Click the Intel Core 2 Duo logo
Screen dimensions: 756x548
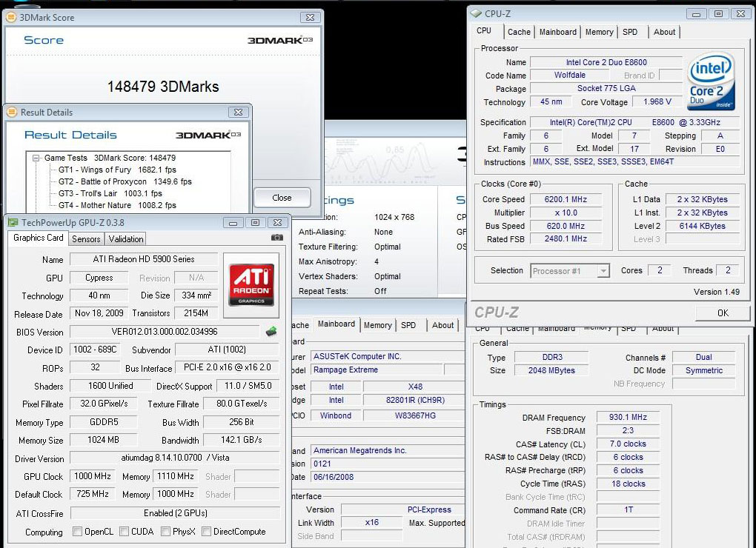click(712, 82)
